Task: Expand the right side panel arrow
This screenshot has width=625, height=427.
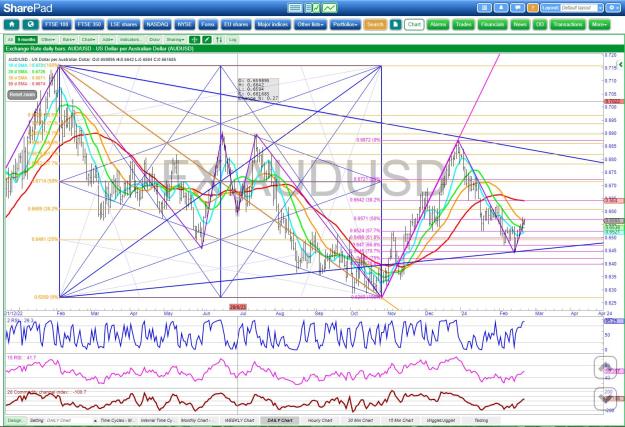Action: point(620,64)
